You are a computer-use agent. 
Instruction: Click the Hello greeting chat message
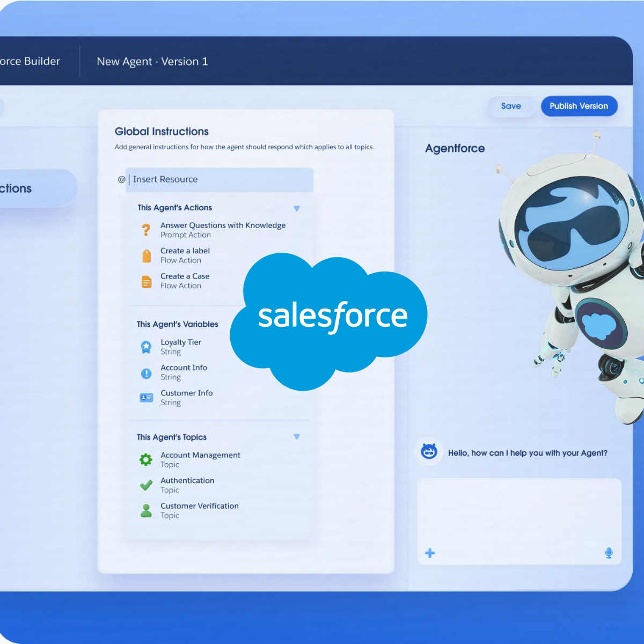click(x=528, y=453)
